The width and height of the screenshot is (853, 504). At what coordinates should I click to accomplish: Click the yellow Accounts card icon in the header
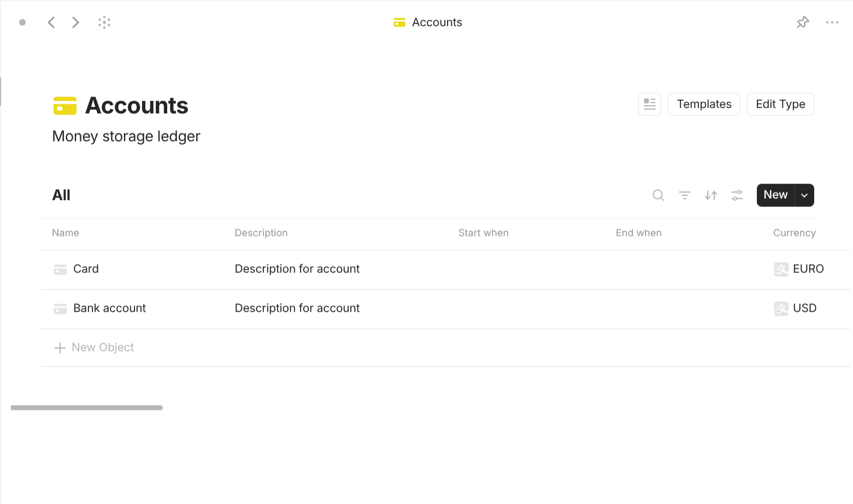click(64, 105)
